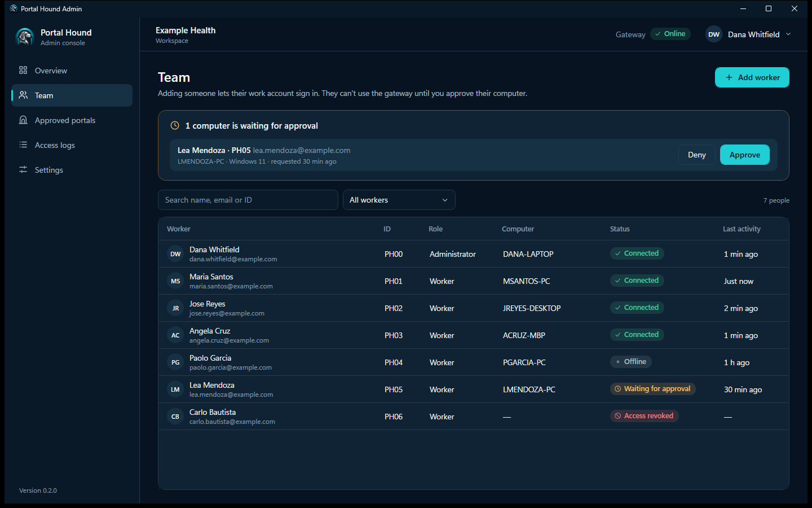Click the PH03 worker ID

pyautogui.click(x=394, y=335)
